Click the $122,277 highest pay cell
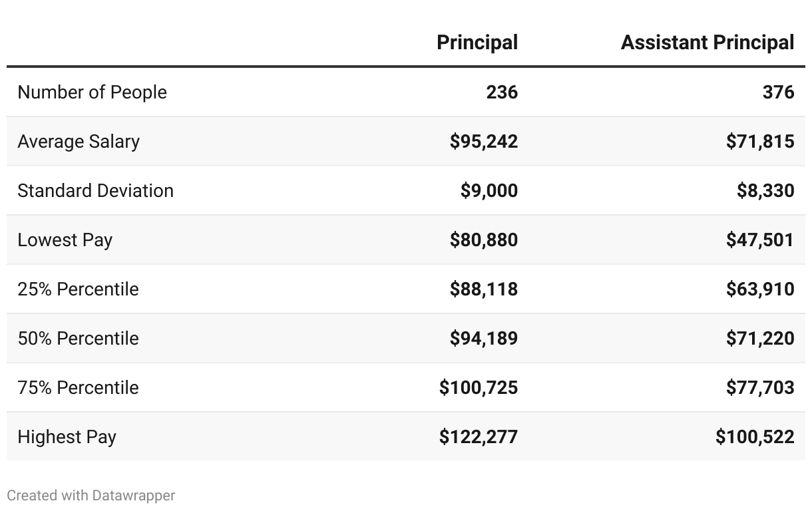This screenshot has height=511, width=812. coord(478,437)
